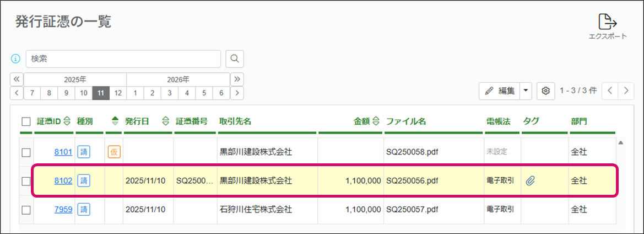
Task: Click the info icon beside search
Action: [x=16, y=59]
